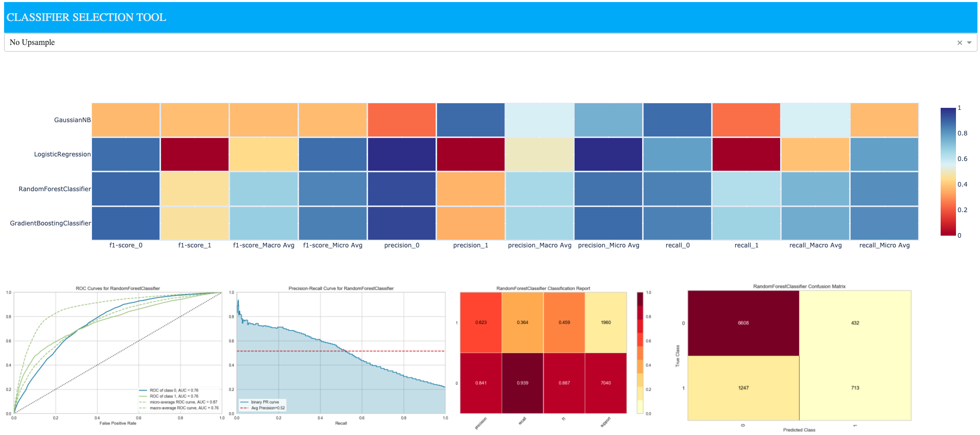The width and height of the screenshot is (980, 435).
Task: Click the 0.841 cell in Classification Report
Action: tap(481, 383)
